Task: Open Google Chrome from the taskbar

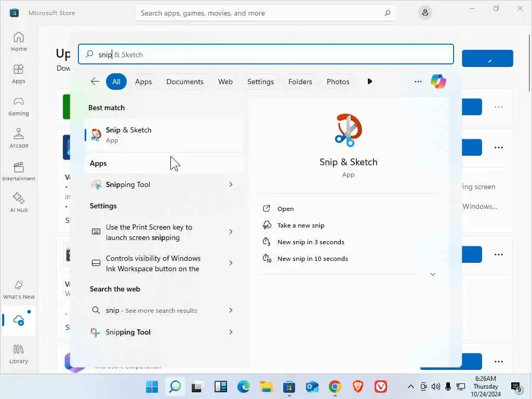Action: click(335, 387)
